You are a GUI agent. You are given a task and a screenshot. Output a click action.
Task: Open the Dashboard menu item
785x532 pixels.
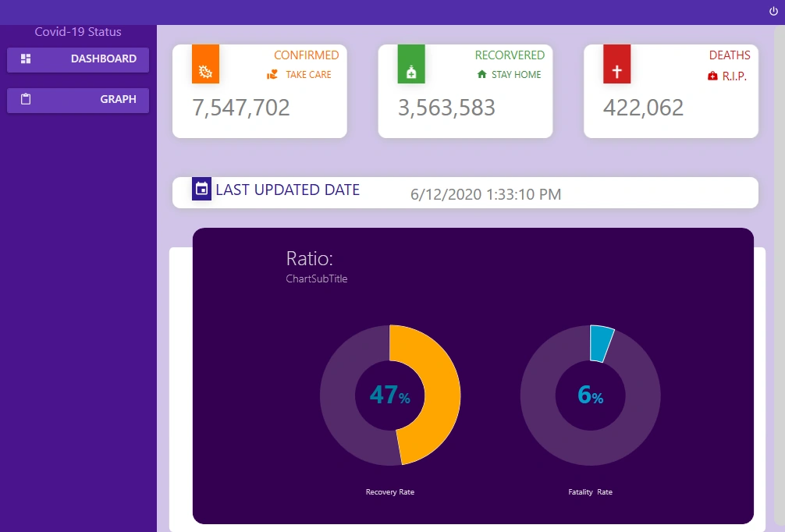77,59
